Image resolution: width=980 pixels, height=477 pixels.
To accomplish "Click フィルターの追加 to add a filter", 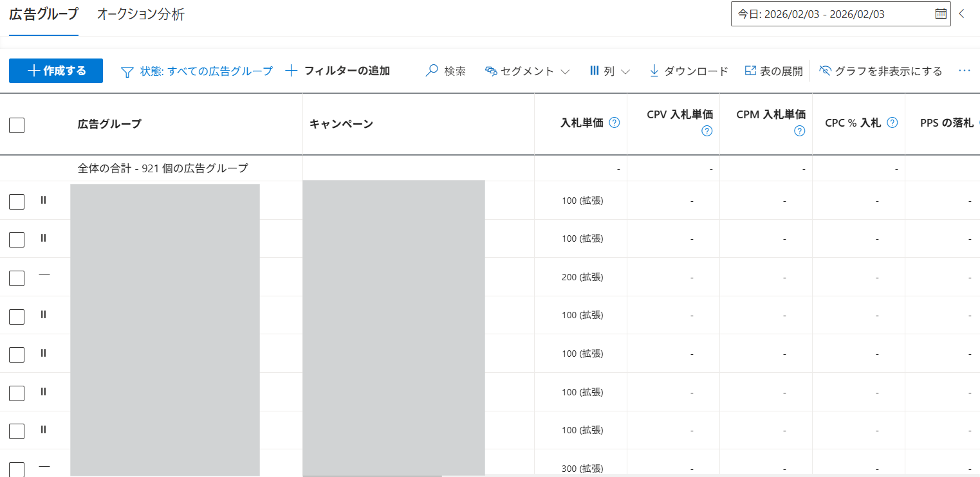I will [338, 71].
